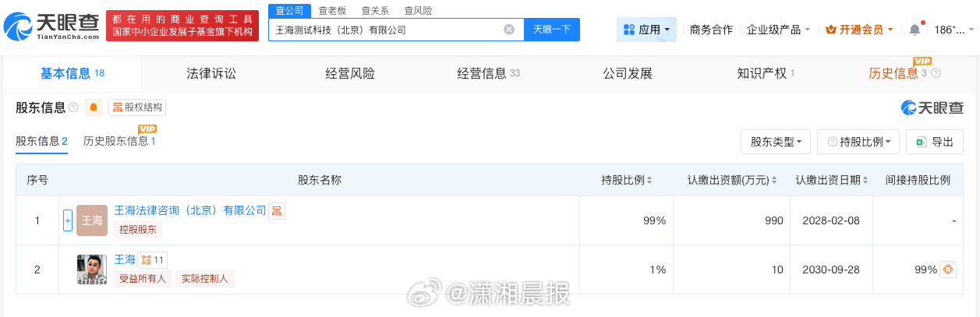Click the 受益所有人 tag
This screenshot has height=317, width=980.
[x=142, y=279]
